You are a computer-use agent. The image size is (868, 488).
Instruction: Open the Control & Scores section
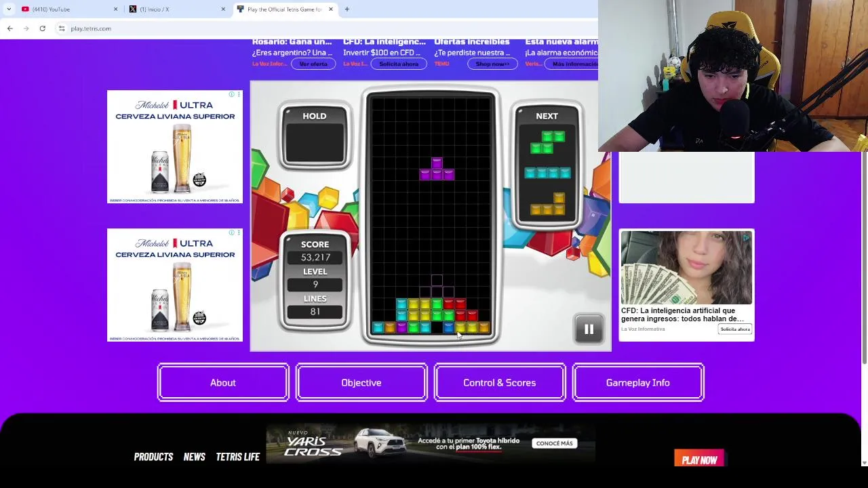[x=500, y=383]
